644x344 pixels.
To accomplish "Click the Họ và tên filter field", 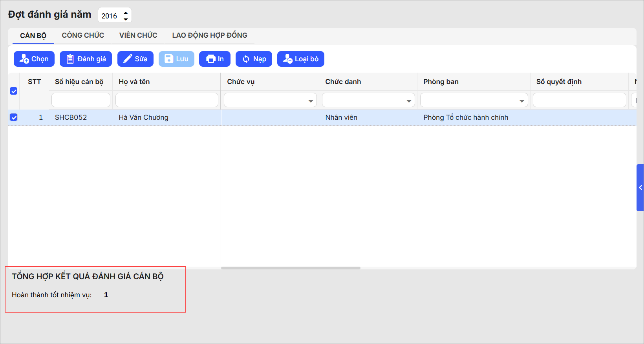I will coord(167,100).
